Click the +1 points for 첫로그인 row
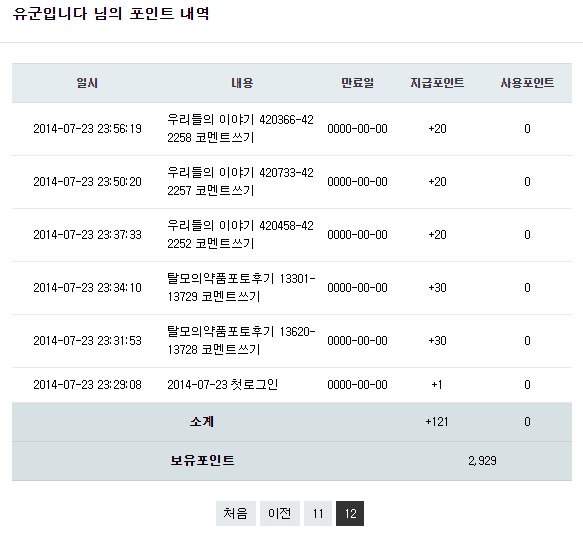Image resolution: width=583 pixels, height=546 pixels. tap(437, 385)
